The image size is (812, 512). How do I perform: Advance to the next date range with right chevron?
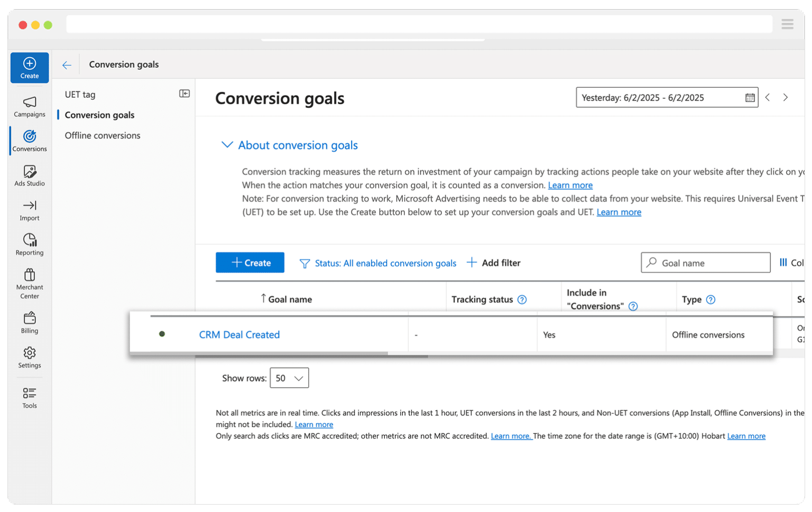click(786, 97)
